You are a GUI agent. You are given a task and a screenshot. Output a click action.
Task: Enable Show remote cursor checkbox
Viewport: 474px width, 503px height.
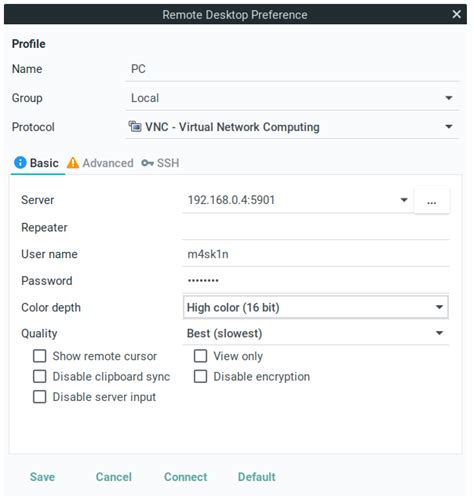tap(40, 356)
